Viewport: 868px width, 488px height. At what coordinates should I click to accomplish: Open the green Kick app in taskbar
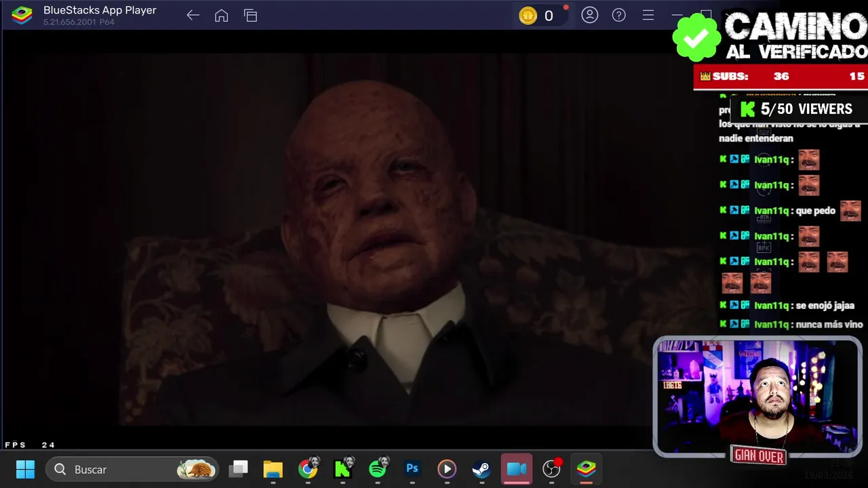pos(342,468)
